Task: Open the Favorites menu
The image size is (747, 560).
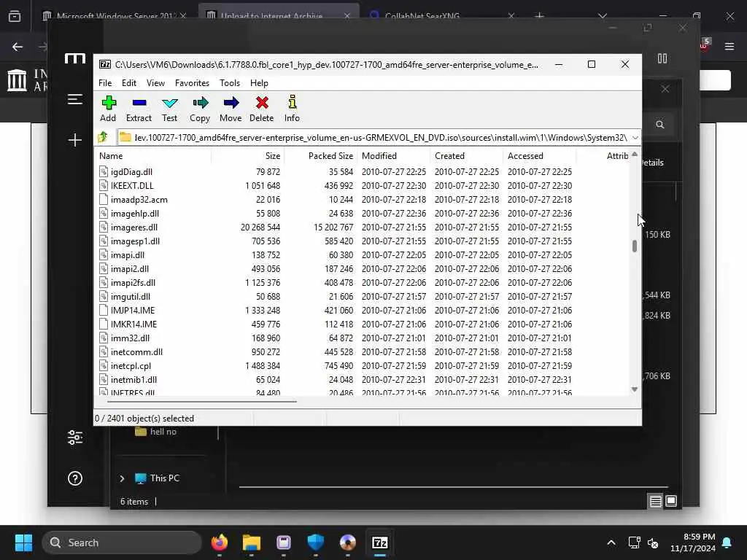Action: 192,83
